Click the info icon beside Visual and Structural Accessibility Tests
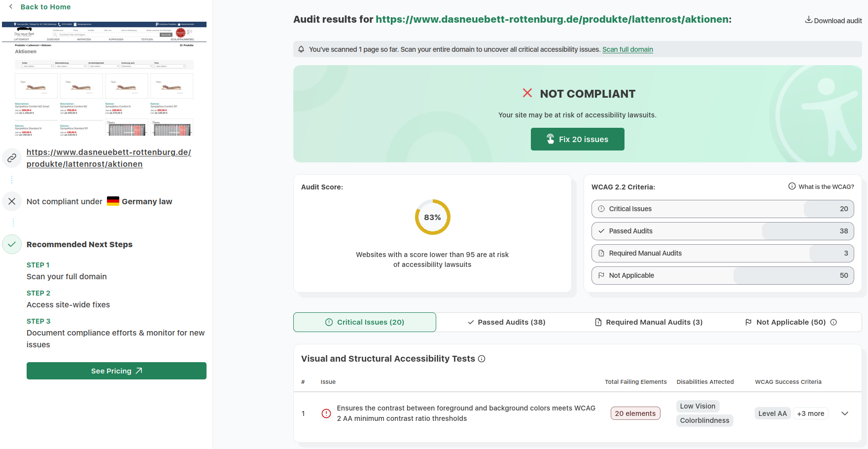Image resolution: width=868 pixels, height=449 pixels. (482, 359)
